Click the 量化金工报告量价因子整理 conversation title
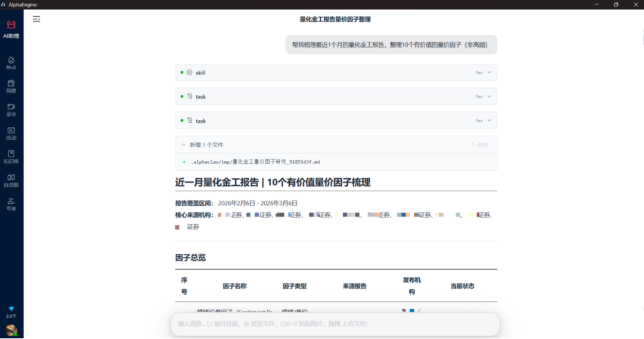Viewport: 644px width, 339px height. [x=335, y=19]
